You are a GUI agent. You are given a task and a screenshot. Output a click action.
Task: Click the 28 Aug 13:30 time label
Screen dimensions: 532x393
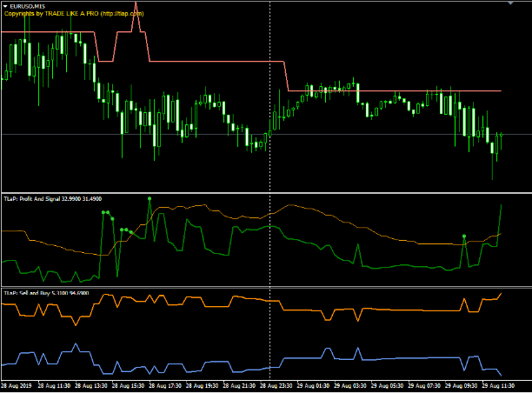[91, 386]
